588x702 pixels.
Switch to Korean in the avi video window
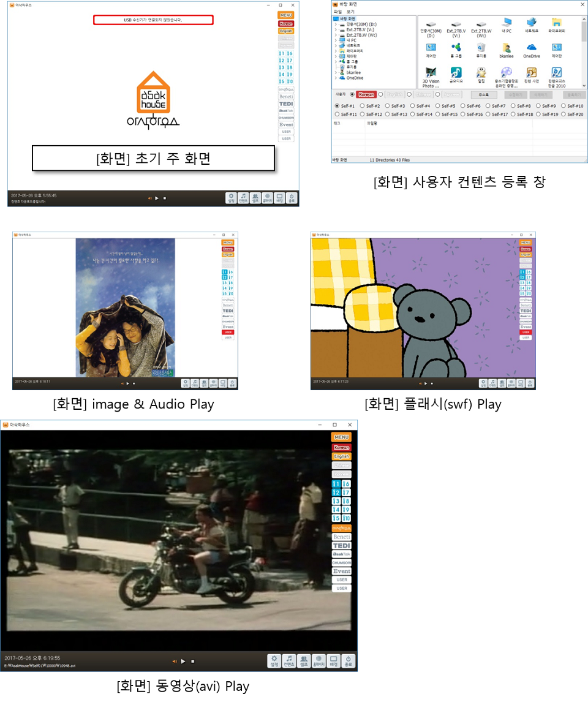coord(341,447)
